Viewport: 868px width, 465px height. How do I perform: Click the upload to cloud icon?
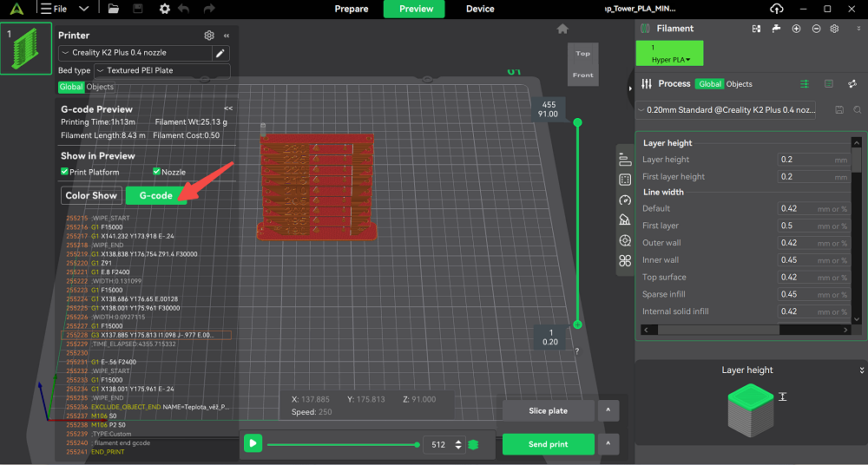(777, 9)
